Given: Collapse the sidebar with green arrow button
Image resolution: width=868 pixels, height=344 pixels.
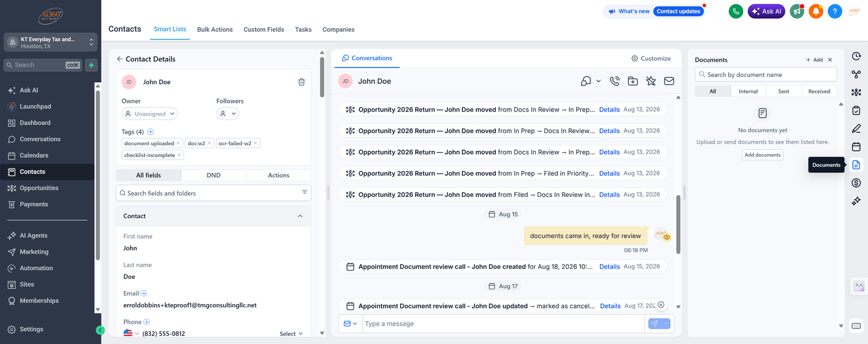Looking at the screenshot, I should 100,329.
